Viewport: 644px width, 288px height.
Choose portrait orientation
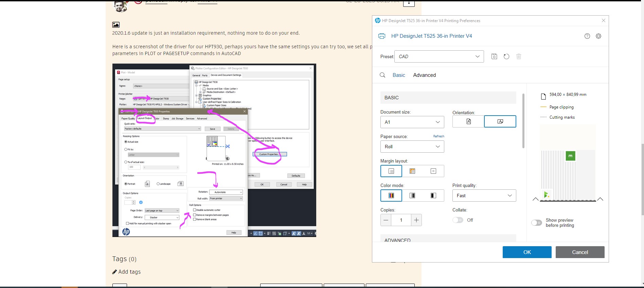tap(468, 121)
